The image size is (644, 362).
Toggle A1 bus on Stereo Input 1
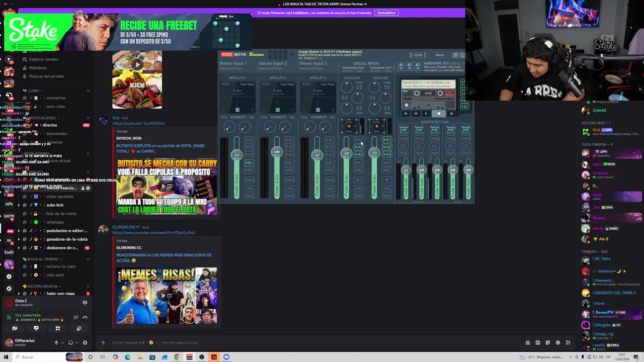(x=249, y=140)
